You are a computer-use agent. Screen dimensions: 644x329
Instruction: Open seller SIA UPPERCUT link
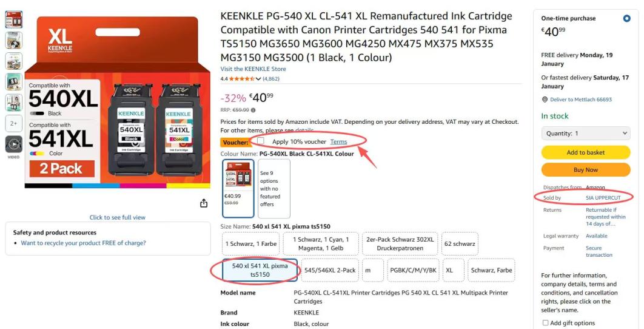[603, 198]
